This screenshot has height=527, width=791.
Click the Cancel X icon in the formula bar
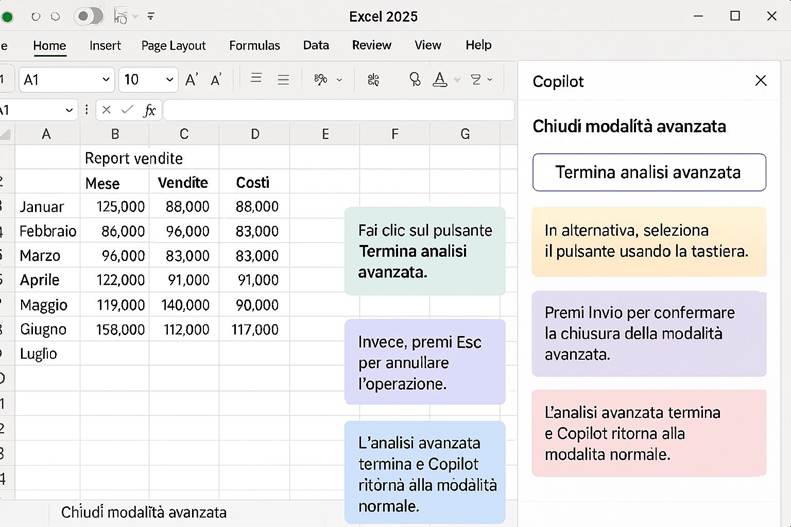click(106, 109)
